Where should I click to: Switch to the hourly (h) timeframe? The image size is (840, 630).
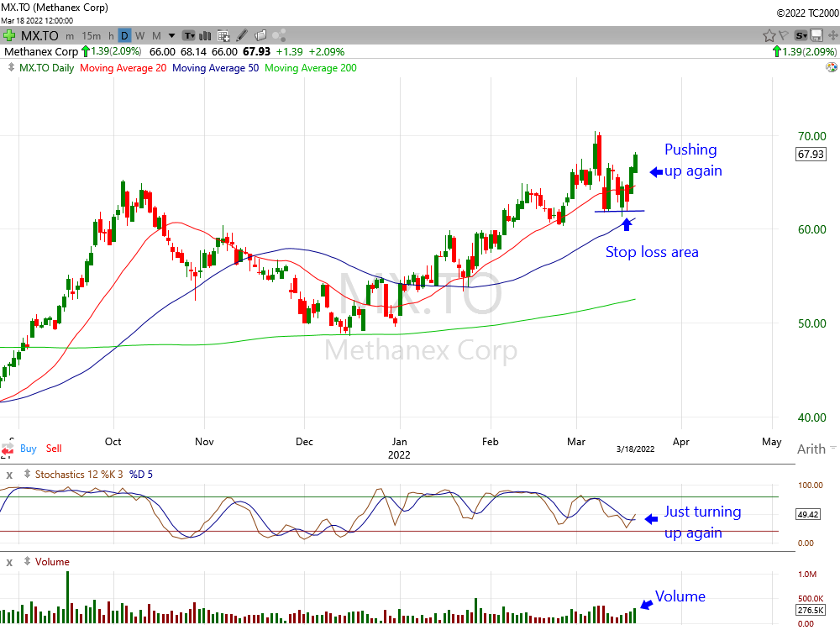pos(111,36)
